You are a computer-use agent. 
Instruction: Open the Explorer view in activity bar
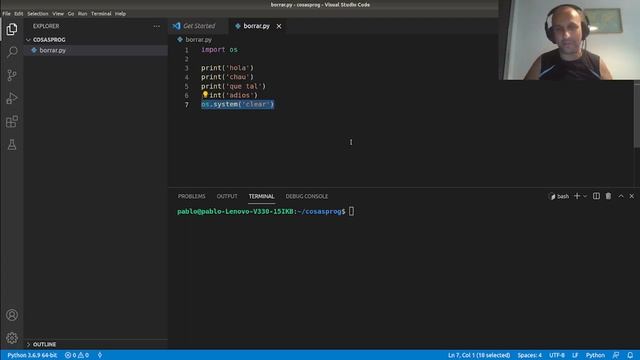(x=12, y=29)
